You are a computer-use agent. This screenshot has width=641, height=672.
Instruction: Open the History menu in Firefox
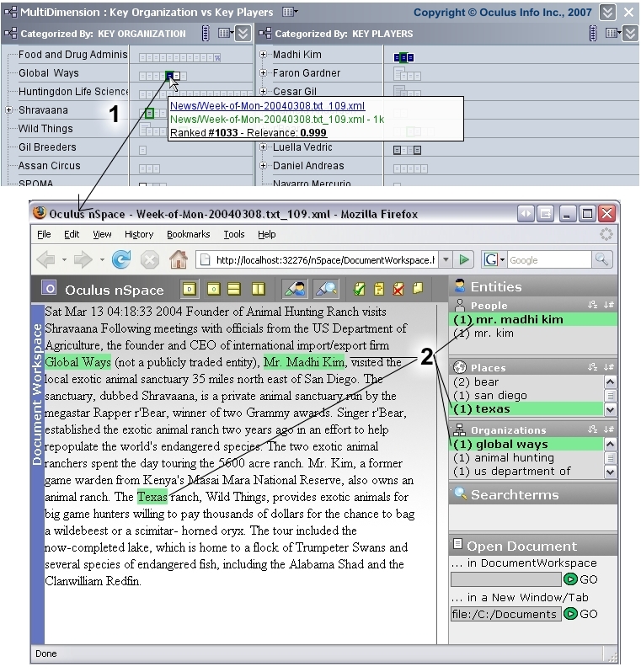coord(139,234)
